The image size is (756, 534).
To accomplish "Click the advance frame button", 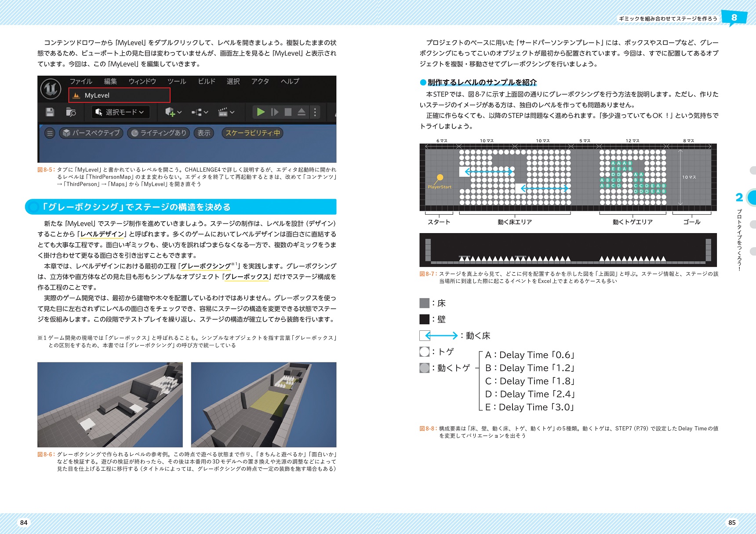I will pos(275,112).
